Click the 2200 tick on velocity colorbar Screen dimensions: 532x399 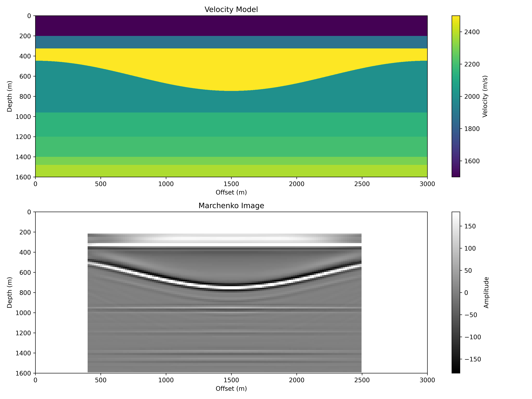coord(472,64)
